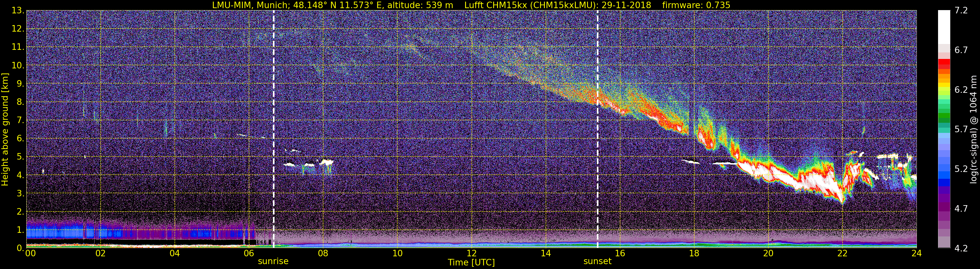Click the 4.7 colorbar tick label

point(961,208)
